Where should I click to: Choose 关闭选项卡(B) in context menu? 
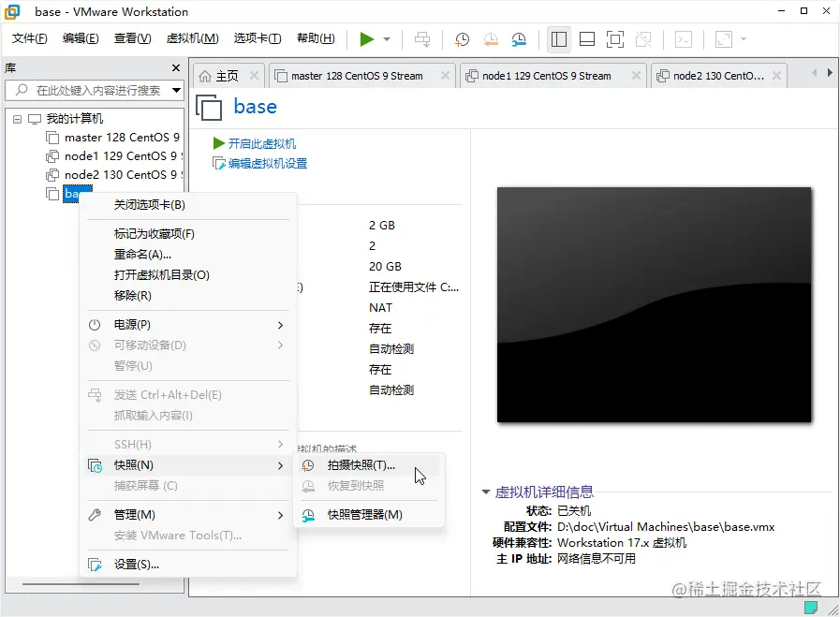click(x=188, y=205)
